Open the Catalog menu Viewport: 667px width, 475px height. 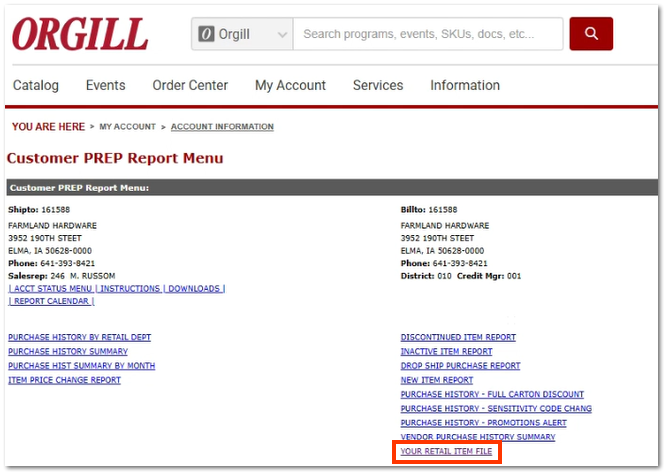click(x=36, y=85)
